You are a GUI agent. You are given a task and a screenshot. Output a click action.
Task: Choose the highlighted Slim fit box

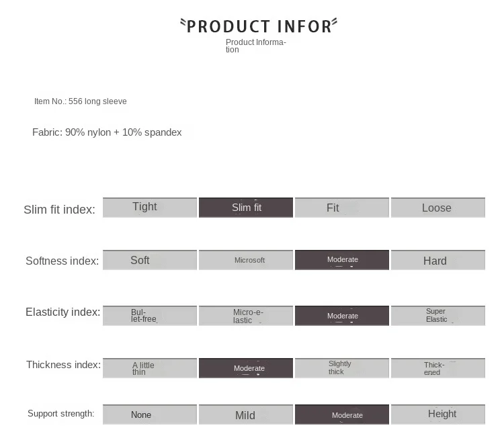tap(246, 208)
